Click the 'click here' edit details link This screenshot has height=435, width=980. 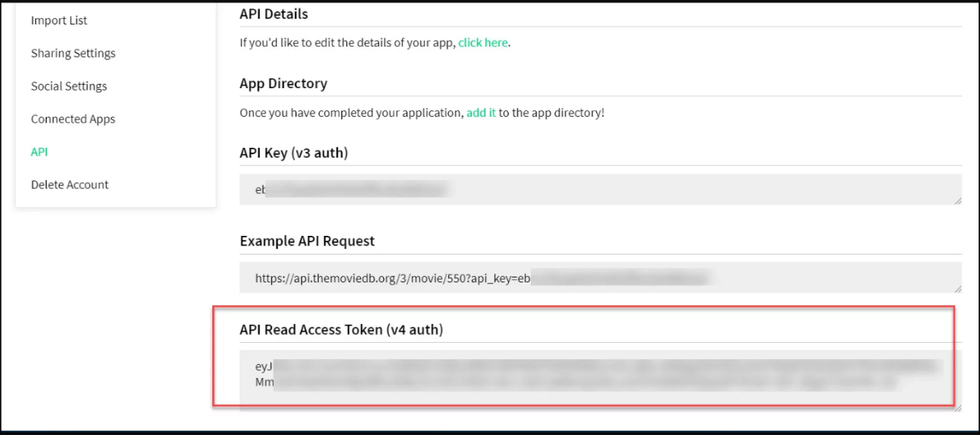(x=483, y=42)
